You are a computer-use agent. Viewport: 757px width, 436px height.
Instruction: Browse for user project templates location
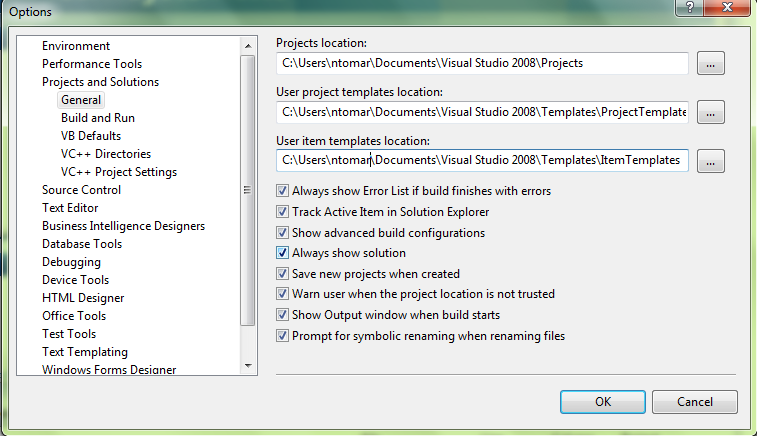coord(710,112)
